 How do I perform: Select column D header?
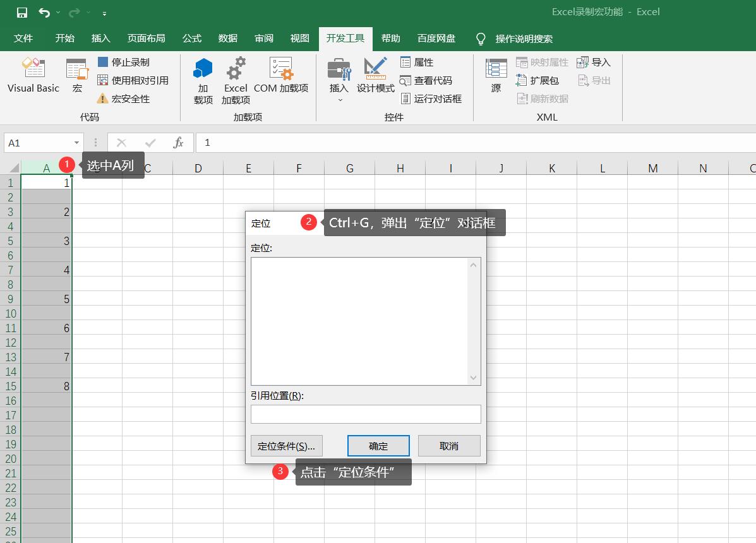198,168
